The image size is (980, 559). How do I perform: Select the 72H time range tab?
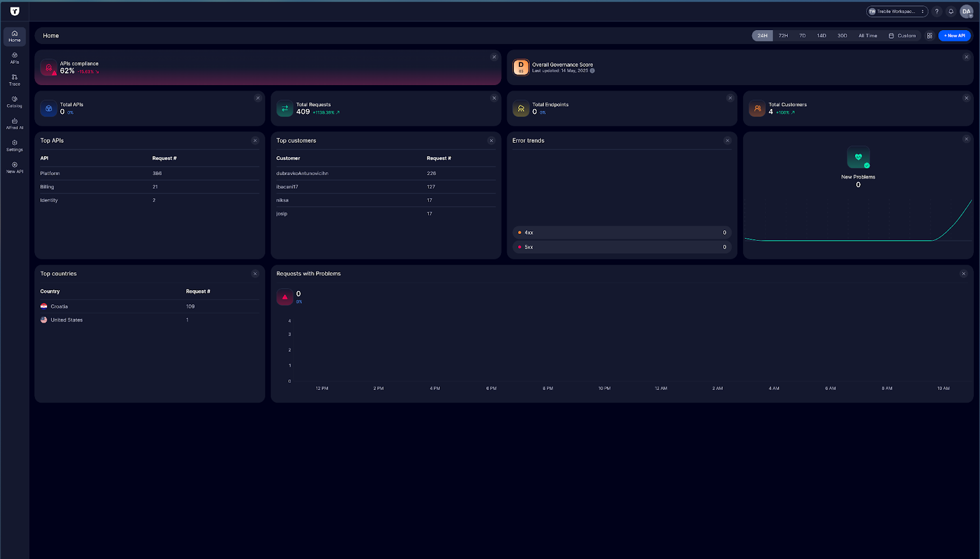click(x=783, y=36)
